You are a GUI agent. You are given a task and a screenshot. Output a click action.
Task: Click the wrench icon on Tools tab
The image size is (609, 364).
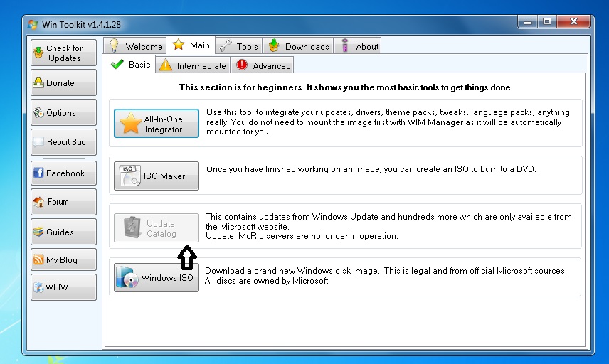tap(225, 45)
